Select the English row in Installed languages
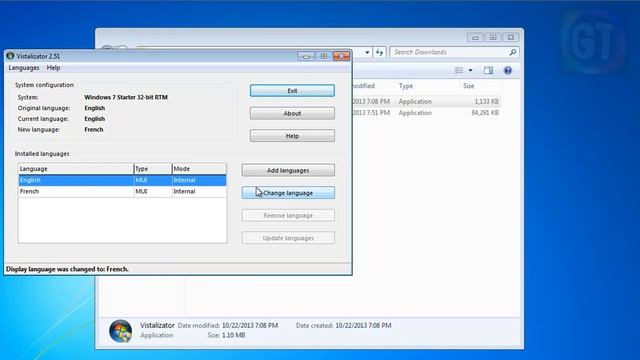Screen dimensions: 640x360 coord(122,180)
